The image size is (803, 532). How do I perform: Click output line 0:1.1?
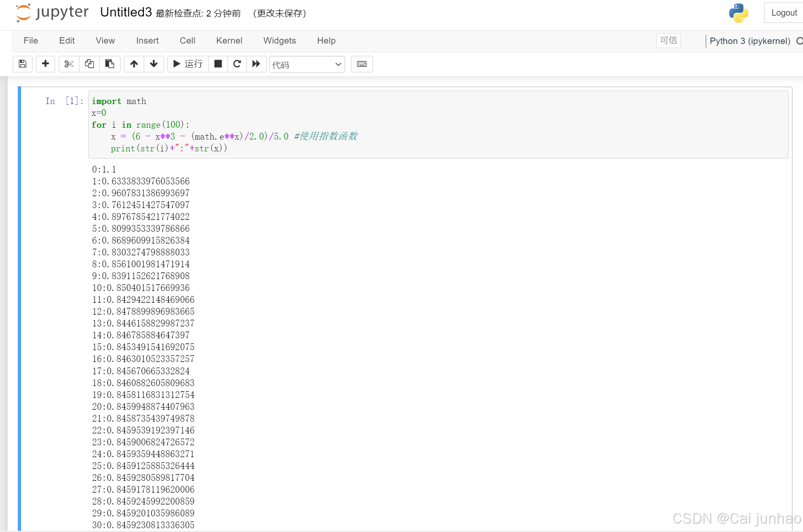coord(104,170)
